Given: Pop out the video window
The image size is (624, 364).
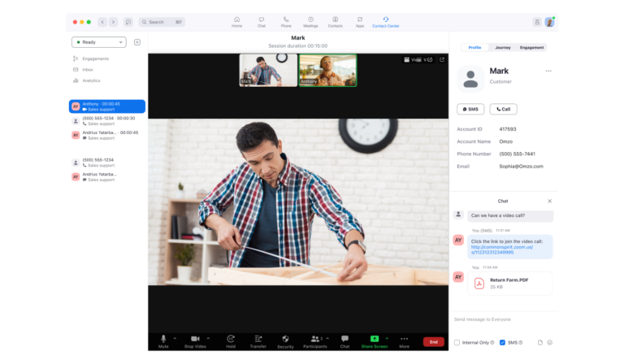Looking at the screenshot, I should [x=442, y=59].
